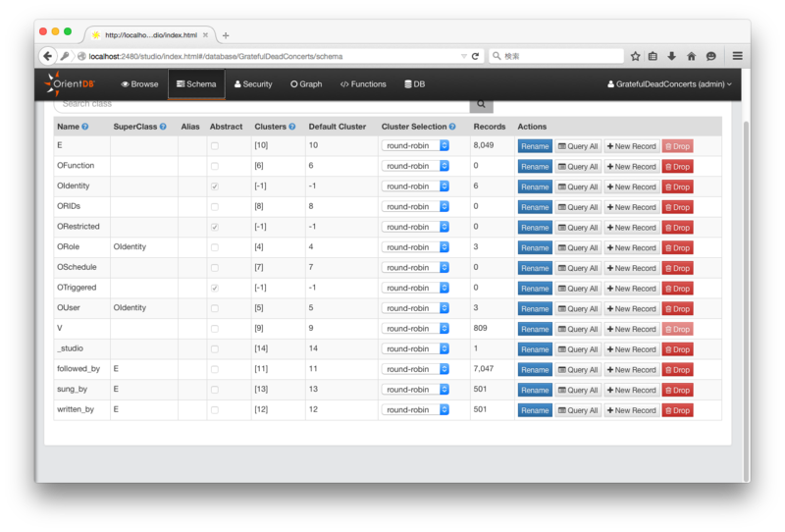Create New Record in sung_by
This screenshot has width=785, height=532.
[631, 391]
